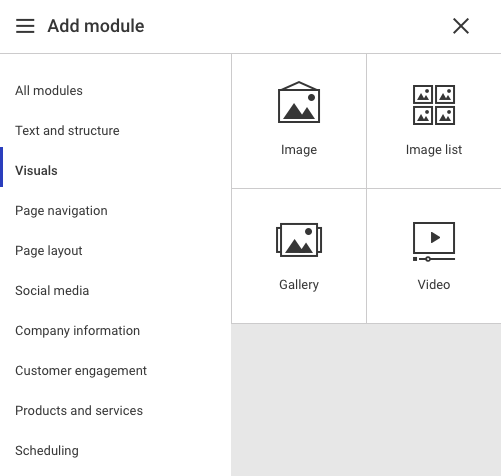Click the Video label text
The width and height of the screenshot is (501, 476).
[x=434, y=285]
